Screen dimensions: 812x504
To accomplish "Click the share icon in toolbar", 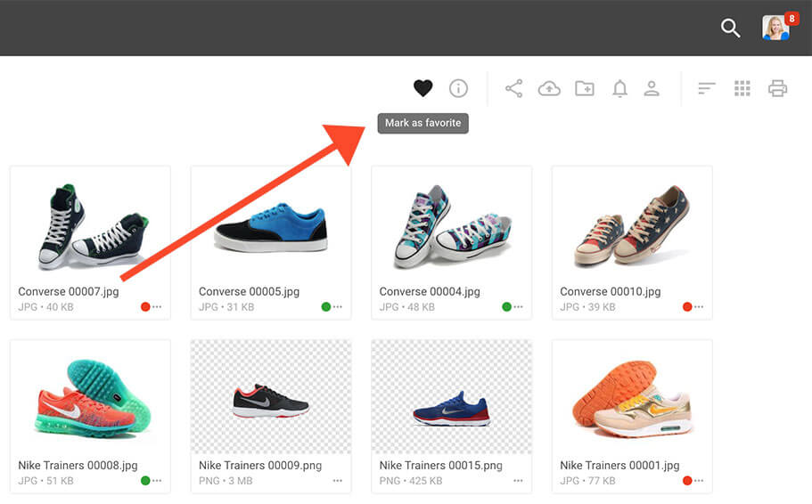I will 513,88.
